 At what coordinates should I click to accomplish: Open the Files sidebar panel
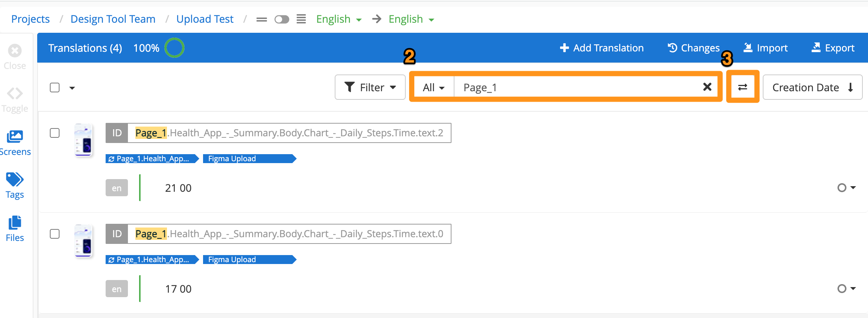[x=15, y=229]
